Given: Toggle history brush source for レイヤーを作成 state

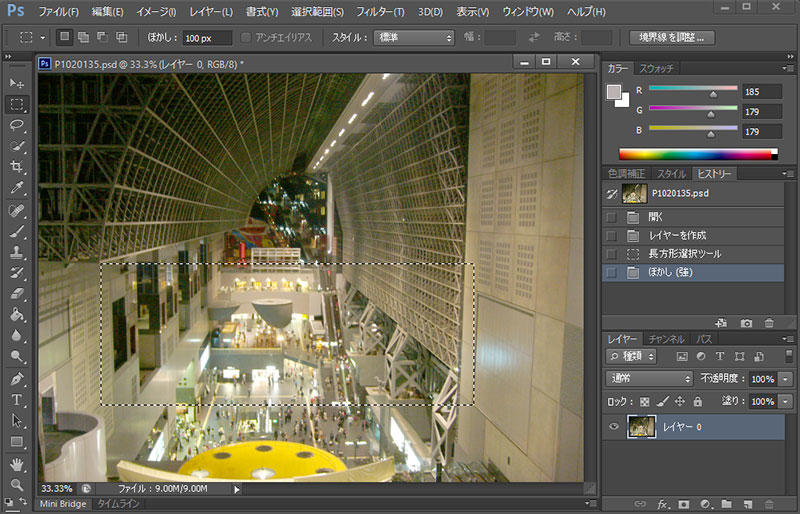Looking at the screenshot, I should click(x=611, y=235).
